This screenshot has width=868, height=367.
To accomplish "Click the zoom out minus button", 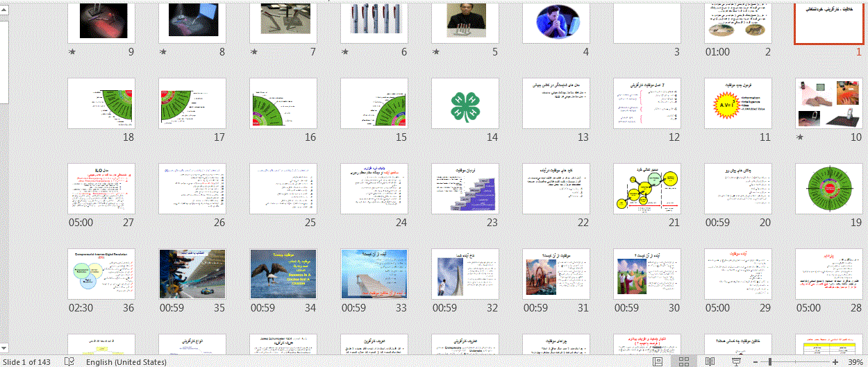I will point(757,362).
